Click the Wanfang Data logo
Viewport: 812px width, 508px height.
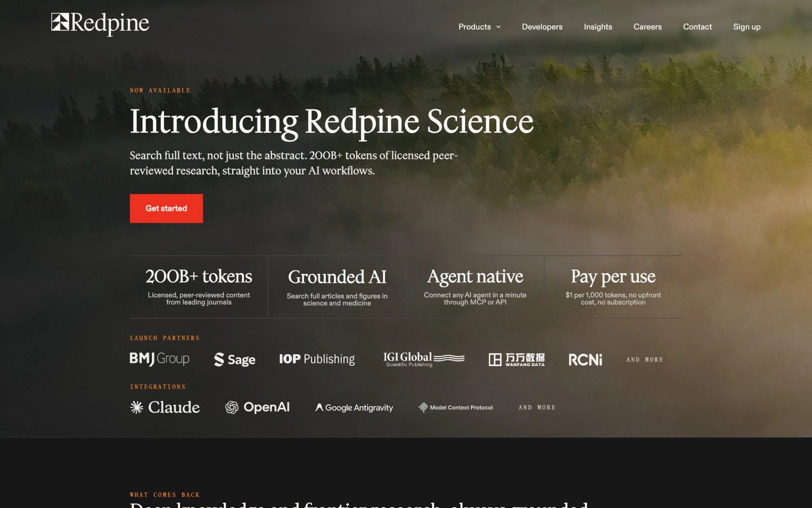click(516, 359)
